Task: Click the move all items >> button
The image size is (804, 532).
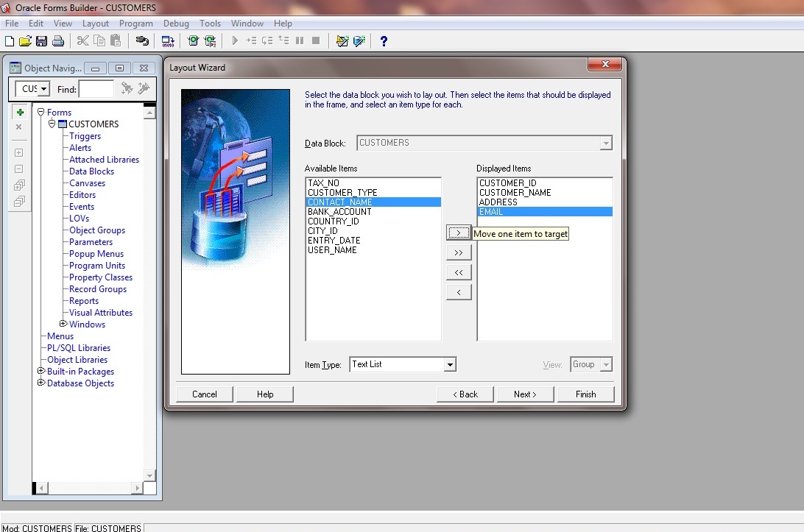Action: pyautogui.click(x=459, y=252)
